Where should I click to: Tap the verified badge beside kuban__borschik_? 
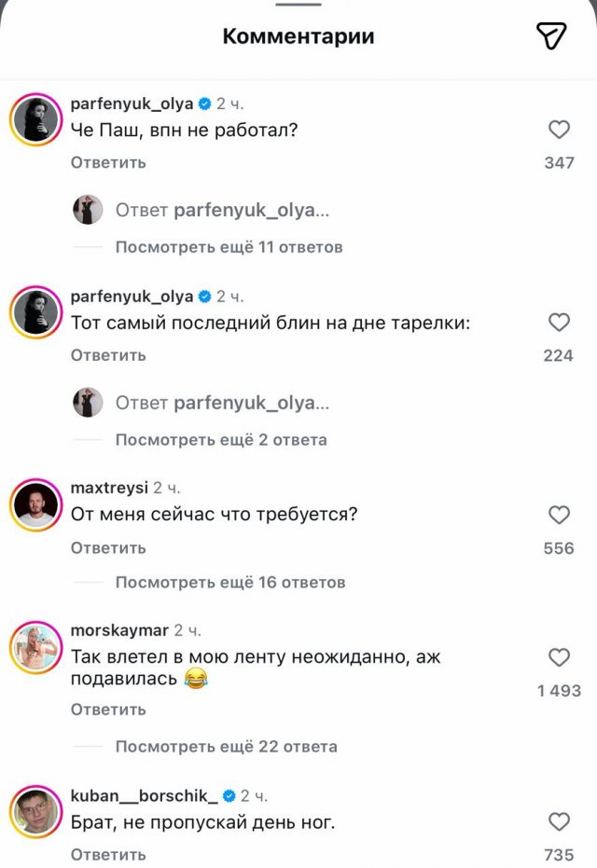click(229, 794)
